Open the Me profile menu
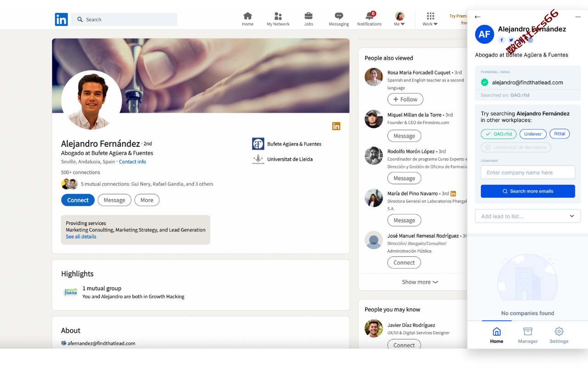 400,19
